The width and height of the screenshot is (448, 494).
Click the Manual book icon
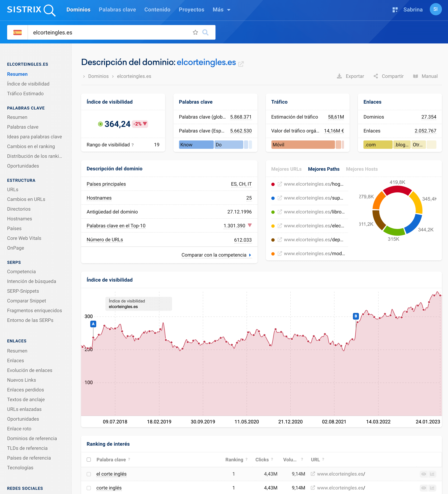(x=415, y=76)
